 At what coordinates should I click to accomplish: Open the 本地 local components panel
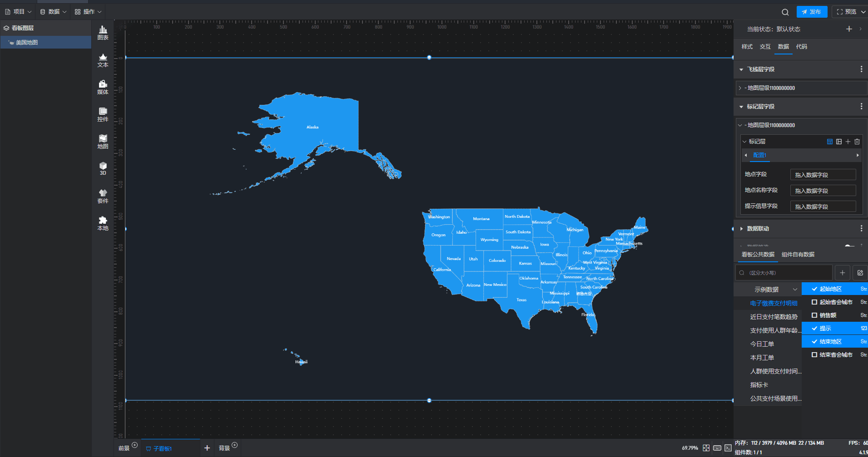(x=103, y=223)
